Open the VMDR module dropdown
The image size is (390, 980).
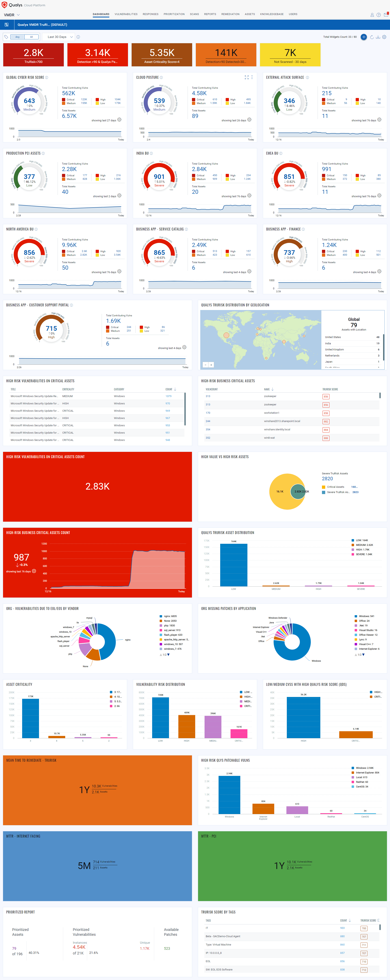(12, 15)
